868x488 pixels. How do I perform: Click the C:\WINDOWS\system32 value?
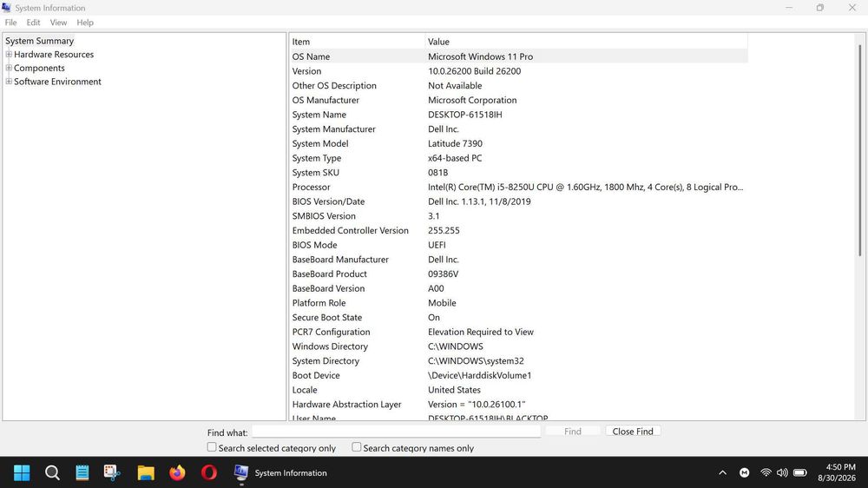[476, 360]
